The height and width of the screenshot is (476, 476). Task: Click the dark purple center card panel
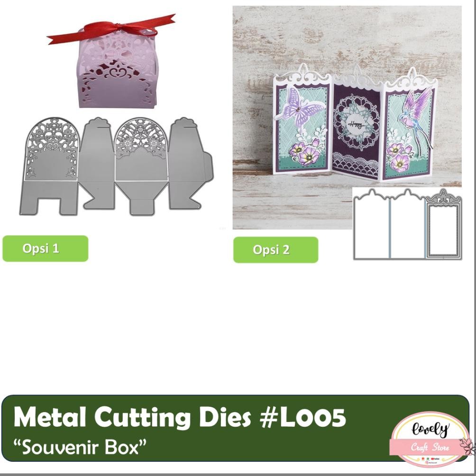pos(357,131)
